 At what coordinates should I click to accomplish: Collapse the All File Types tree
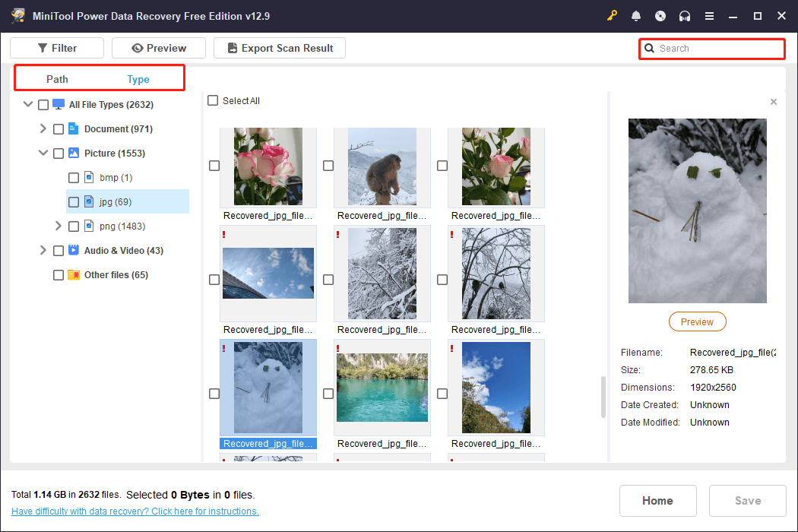click(x=28, y=104)
